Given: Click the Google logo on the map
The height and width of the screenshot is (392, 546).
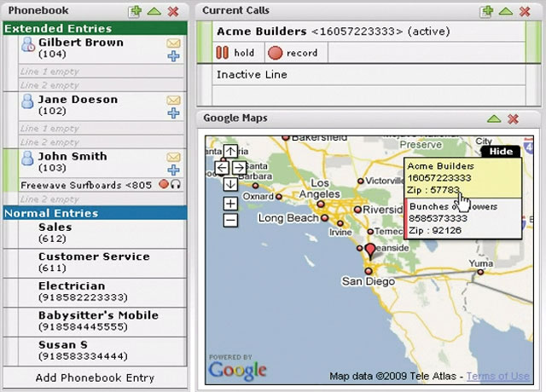Looking at the screenshot, I should tap(237, 372).
